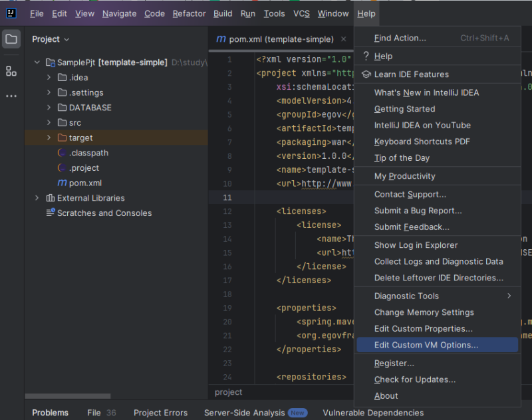
Task: Expand the .settings folder
Action: [49, 92]
